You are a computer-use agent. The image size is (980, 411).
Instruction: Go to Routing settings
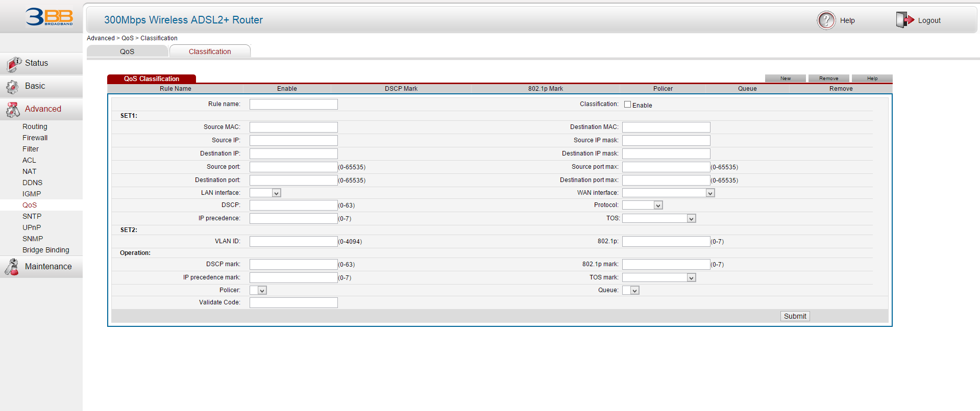35,126
